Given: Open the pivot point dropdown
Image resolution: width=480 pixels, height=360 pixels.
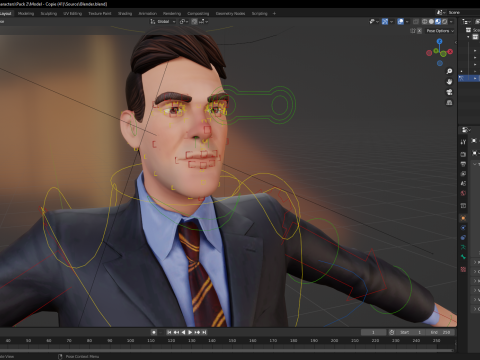Looking at the screenshot, I should point(184,21).
